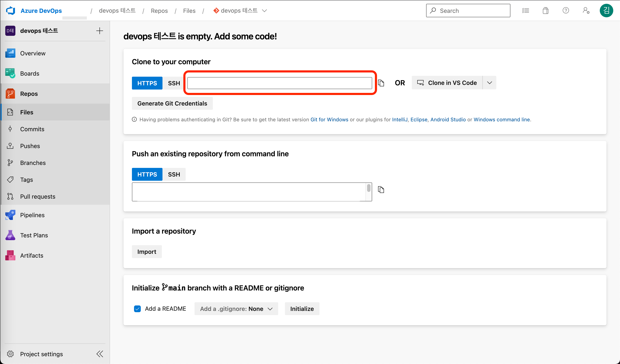This screenshot has width=620, height=364.
Task: Copy the clone URL to clipboard
Action: (x=381, y=83)
